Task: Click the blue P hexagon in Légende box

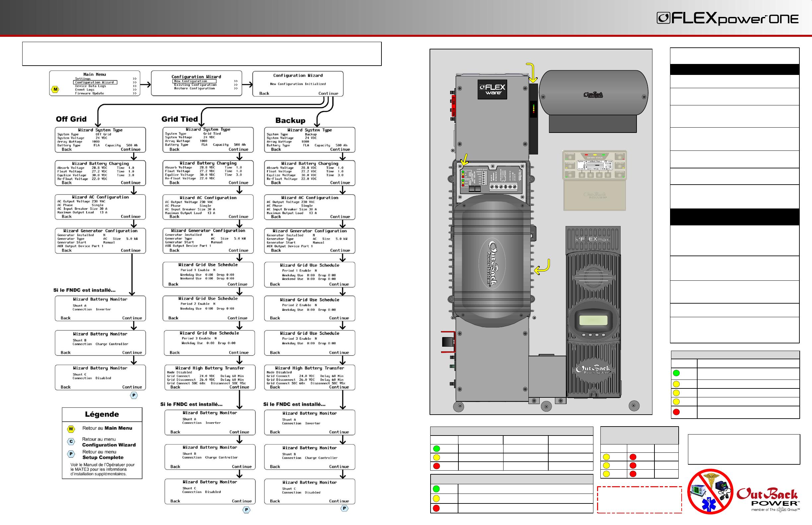Action: tap(71, 454)
